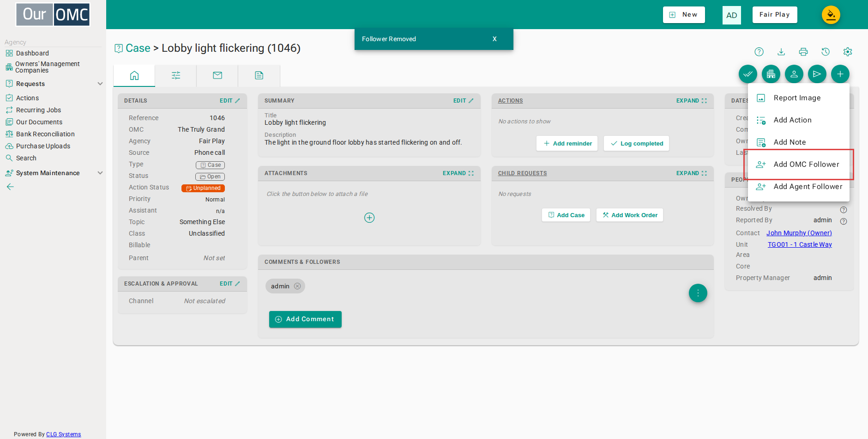Switch to the mail envelope tab

217,75
